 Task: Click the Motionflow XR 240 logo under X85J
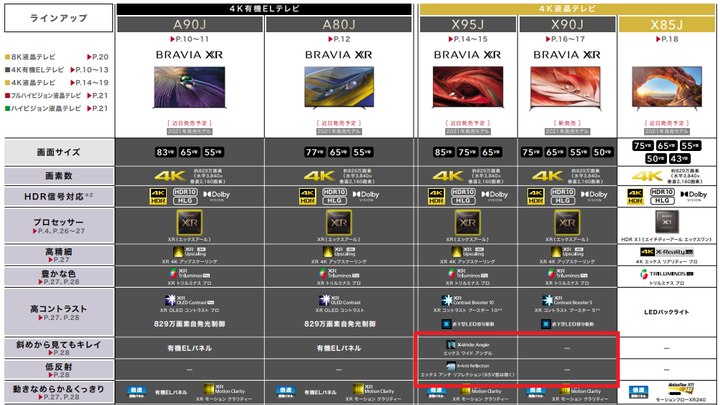(680, 389)
